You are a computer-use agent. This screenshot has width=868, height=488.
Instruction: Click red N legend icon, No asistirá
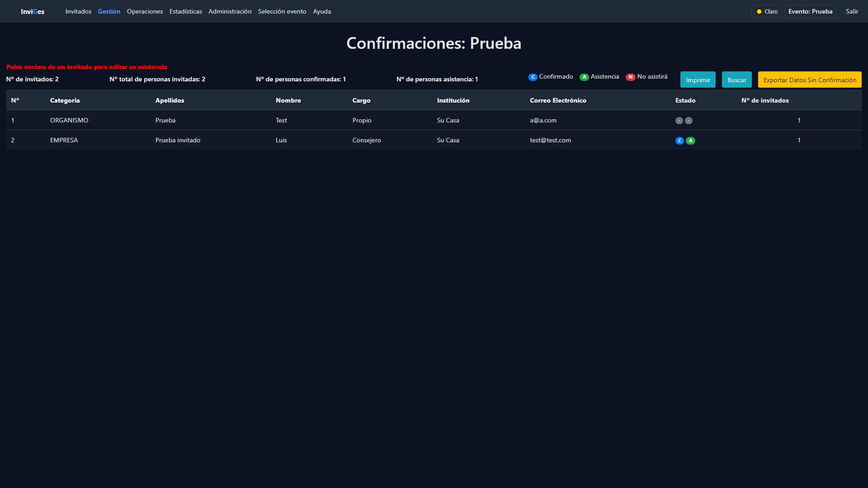630,77
